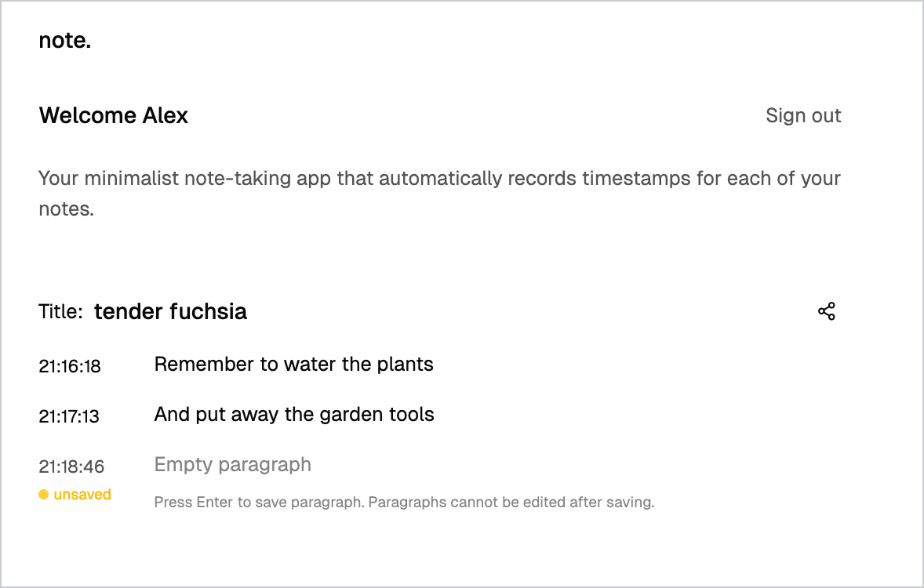Screen dimensions: 924x588
Task: Click the 'Title:' label
Action: [61, 311]
